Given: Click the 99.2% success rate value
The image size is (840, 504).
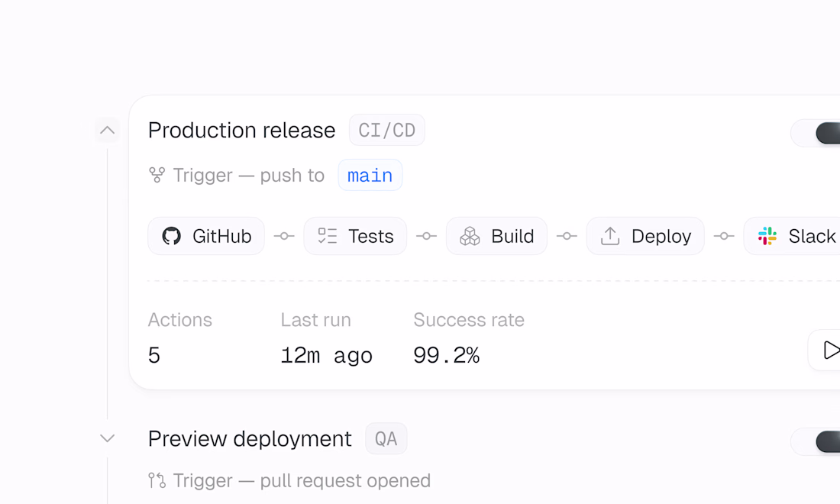Looking at the screenshot, I should 446,355.
